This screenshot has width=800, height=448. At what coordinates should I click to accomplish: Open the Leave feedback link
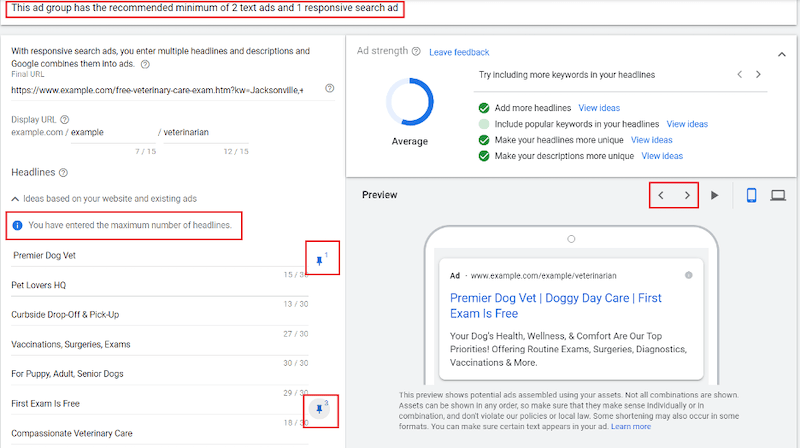click(459, 52)
